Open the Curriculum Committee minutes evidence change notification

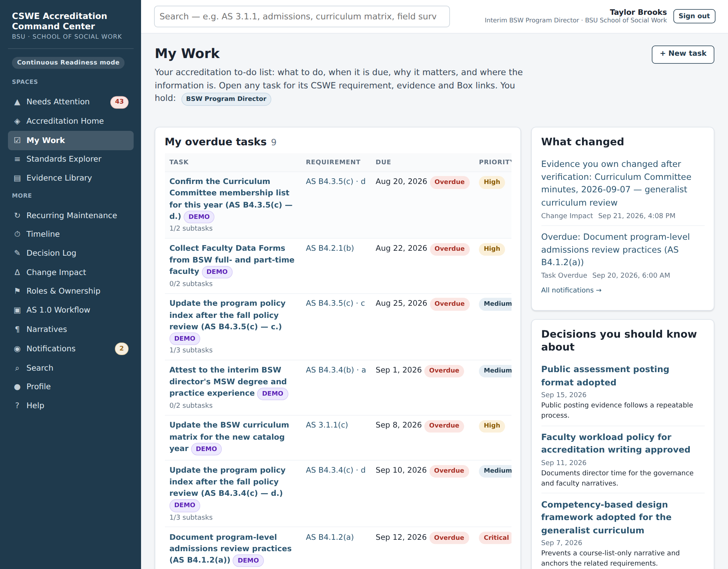[x=616, y=183]
